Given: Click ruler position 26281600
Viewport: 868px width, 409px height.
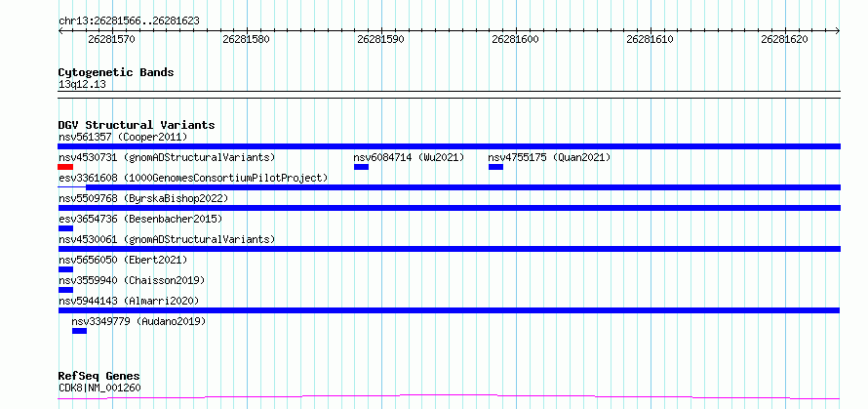Looking at the screenshot, I should (x=515, y=39).
